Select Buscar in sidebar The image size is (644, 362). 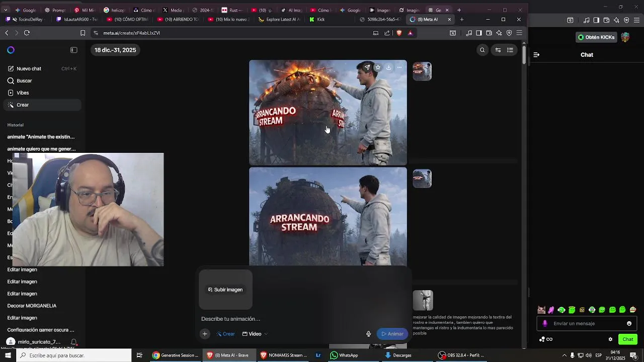click(x=42, y=80)
